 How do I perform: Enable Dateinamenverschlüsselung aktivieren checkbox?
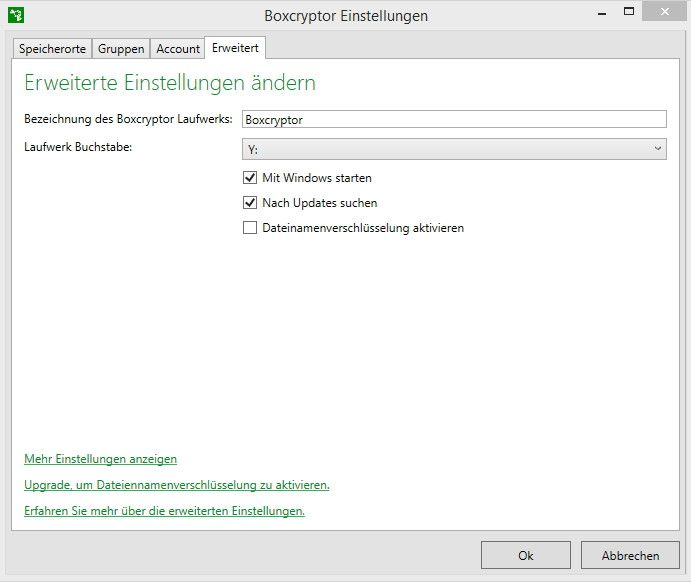click(250, 228)
